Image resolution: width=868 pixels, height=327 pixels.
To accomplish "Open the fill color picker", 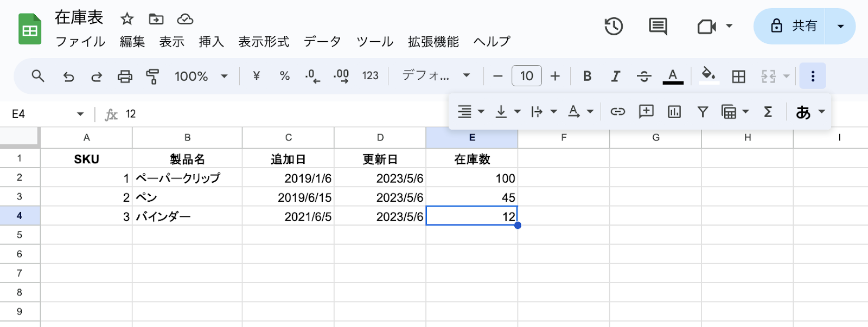I will pos(708,75).
